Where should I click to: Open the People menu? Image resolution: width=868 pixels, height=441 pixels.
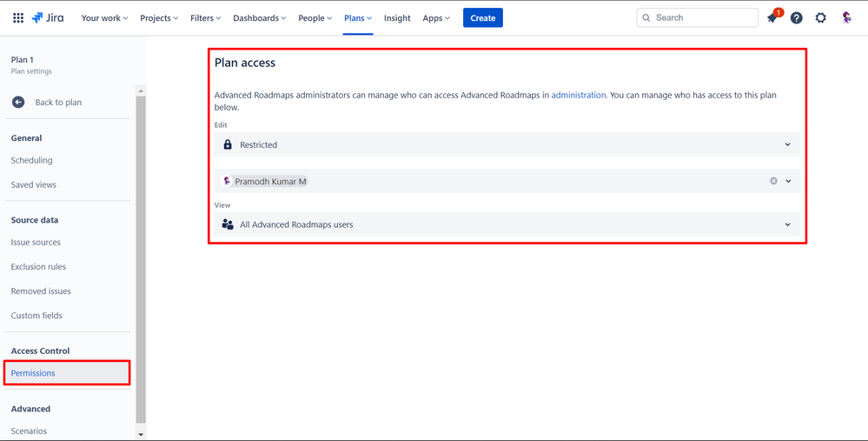(x=315, y=17)
